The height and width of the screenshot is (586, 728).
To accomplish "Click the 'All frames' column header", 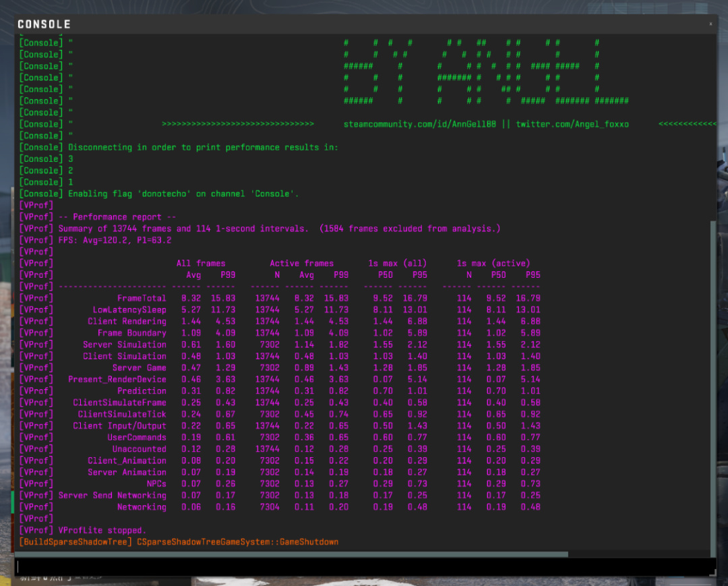I will pyautogui.click(x=201, y=263).
